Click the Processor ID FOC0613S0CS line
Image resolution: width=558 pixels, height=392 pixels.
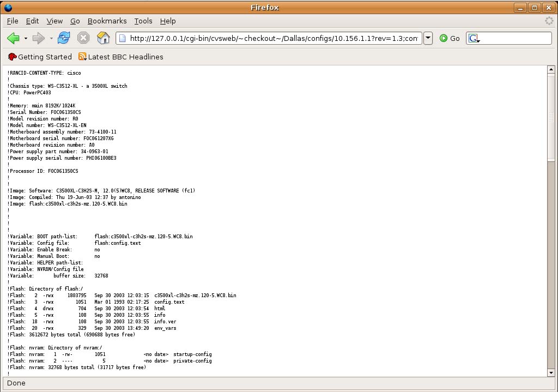(43, 171)
